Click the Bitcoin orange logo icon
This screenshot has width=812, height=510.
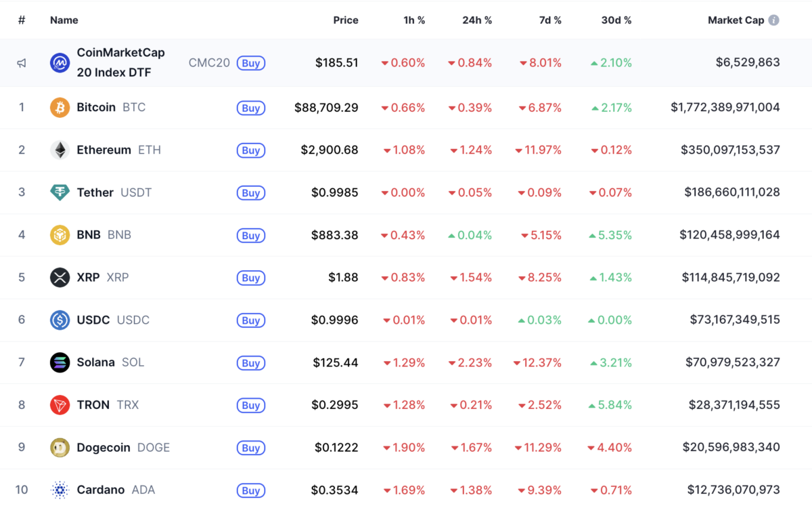tap(60, 108)
